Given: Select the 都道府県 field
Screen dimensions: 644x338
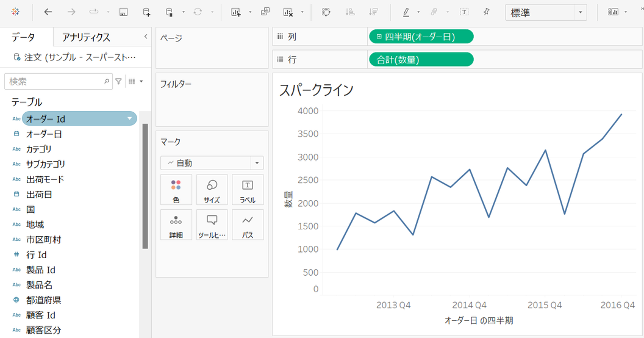Looking at the screenshot, I should pyautogui.click(x=43, y=300).
